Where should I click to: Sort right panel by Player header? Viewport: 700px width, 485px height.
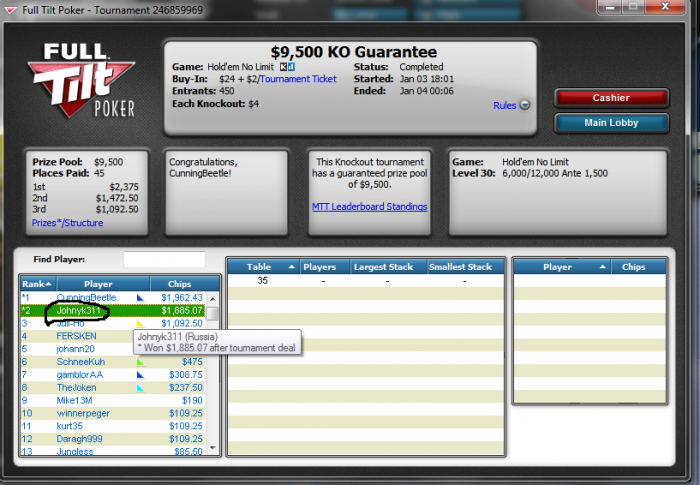coord(562,267)
